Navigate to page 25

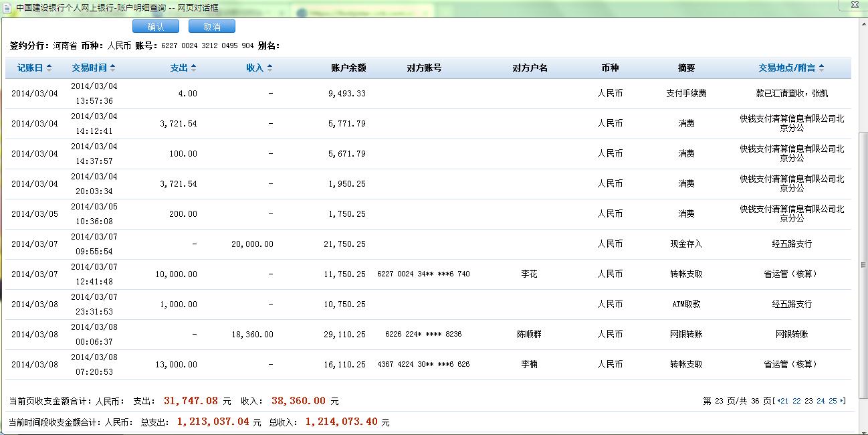pyautogui.click(x=833, y=401)
